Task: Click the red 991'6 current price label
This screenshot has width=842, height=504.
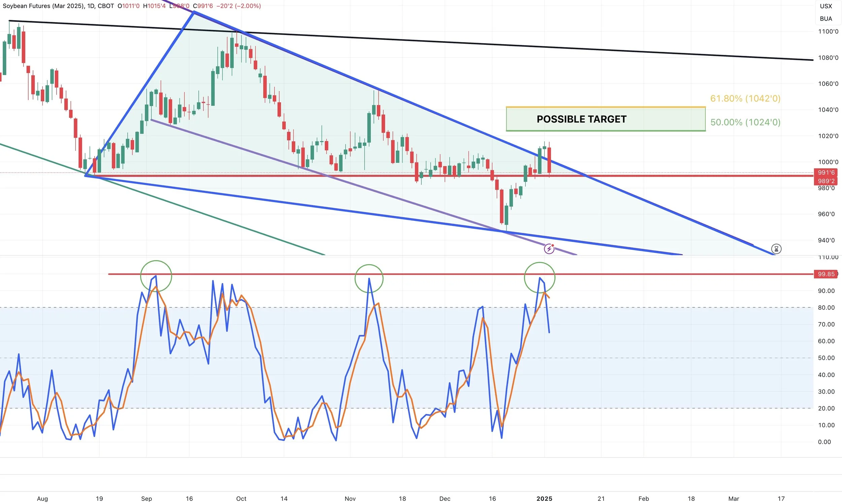Action: click(x=826, y=172)
